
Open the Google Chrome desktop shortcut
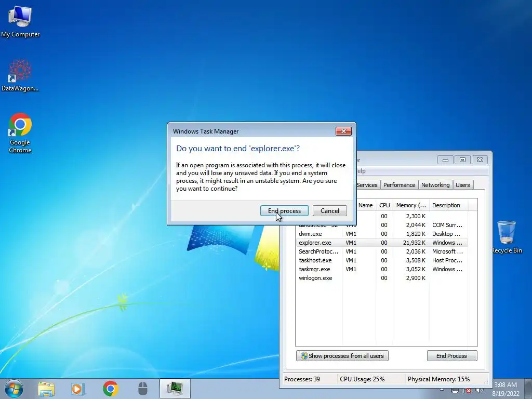tap(20, 133)
